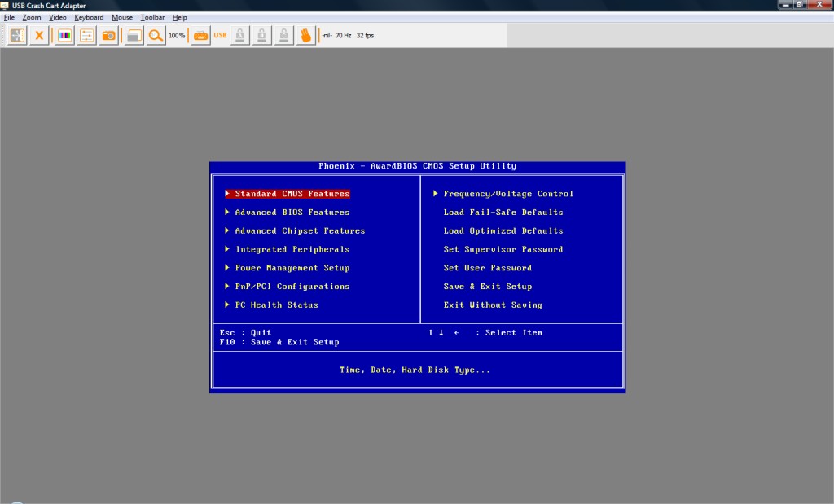The image size is (834, 504).
Task: Select PnP/PCI Configurations entry
Action: click(x=292, y=287)
